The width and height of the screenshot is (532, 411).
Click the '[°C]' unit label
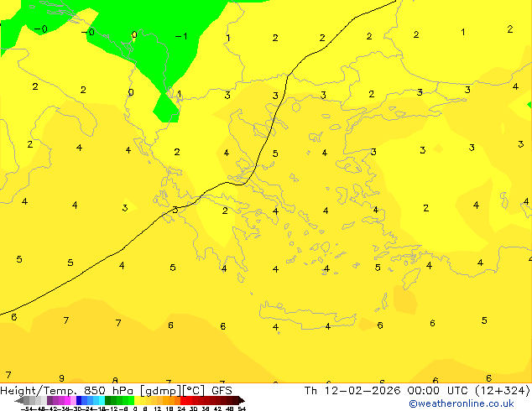pos(193,391)
